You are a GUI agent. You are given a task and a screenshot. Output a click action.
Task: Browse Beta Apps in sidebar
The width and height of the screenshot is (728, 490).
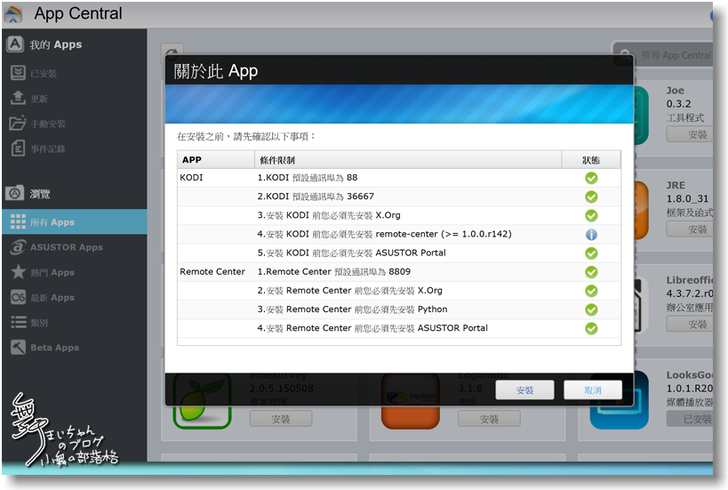point(52,347)
